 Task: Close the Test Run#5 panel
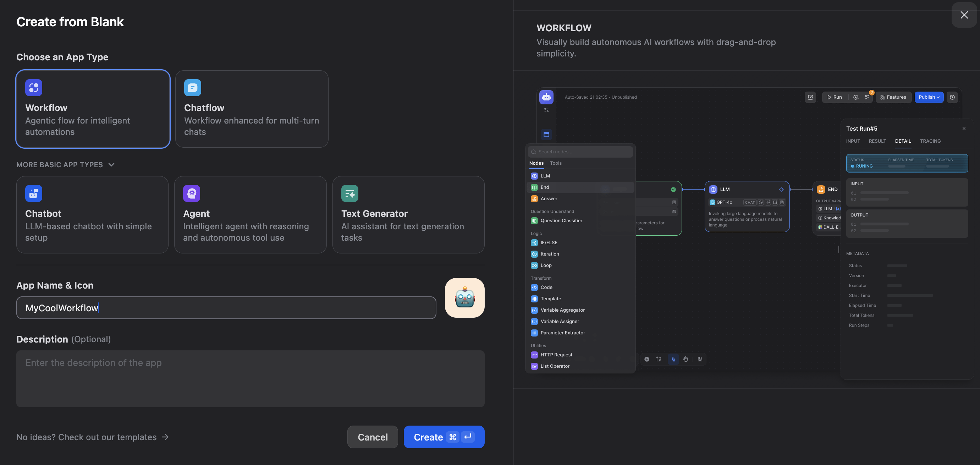pos(964,128)
